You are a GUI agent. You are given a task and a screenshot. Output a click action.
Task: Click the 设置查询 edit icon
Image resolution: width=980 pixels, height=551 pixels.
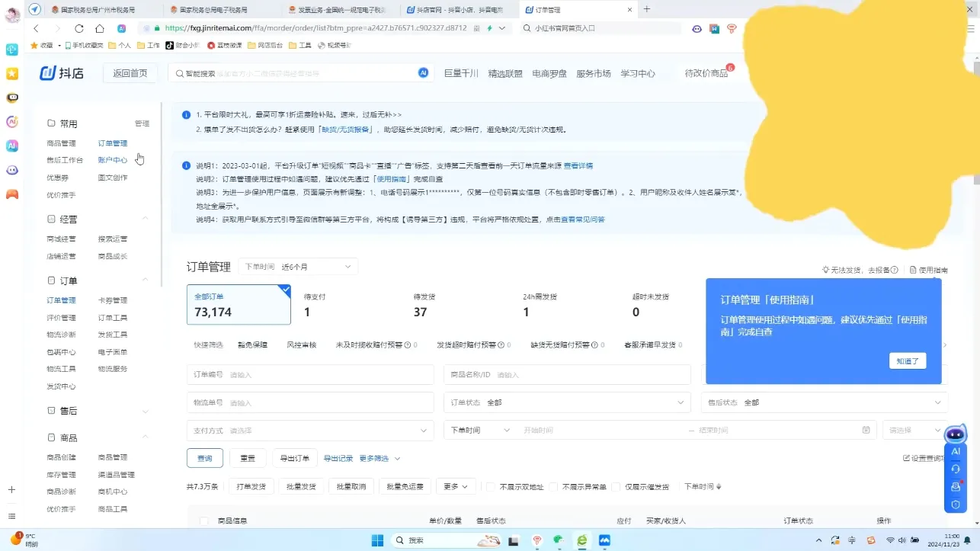pos(908,456)
